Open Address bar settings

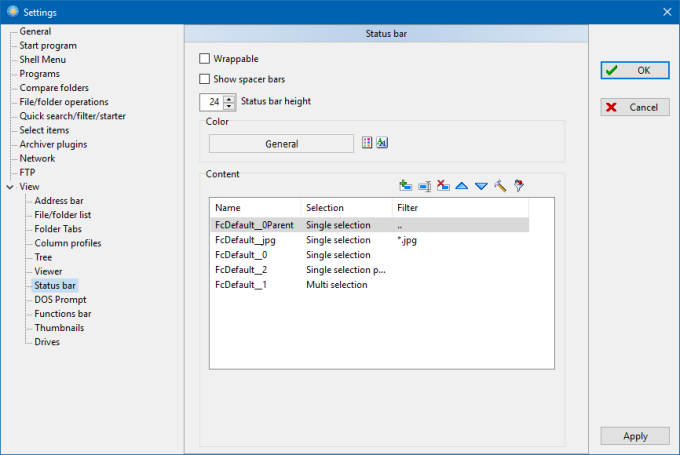point(59,201)
